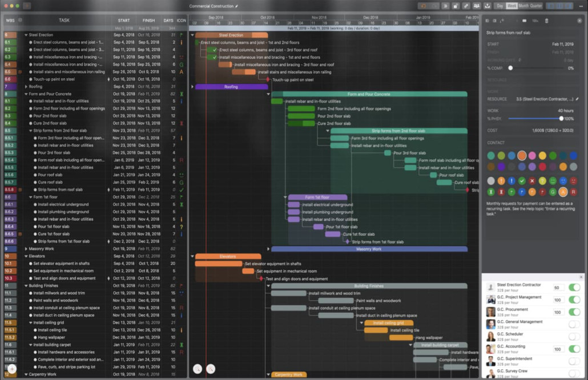Viewport: 588px width, 380px height.
Task: Click the Touch-up paint milestone diamond in Gantt
Action: click(268, 79)
